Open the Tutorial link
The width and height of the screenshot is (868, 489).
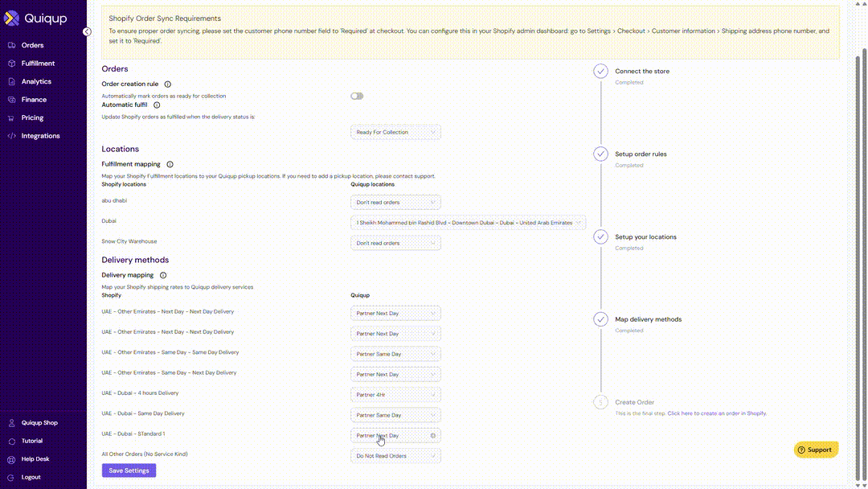point(32,442)
